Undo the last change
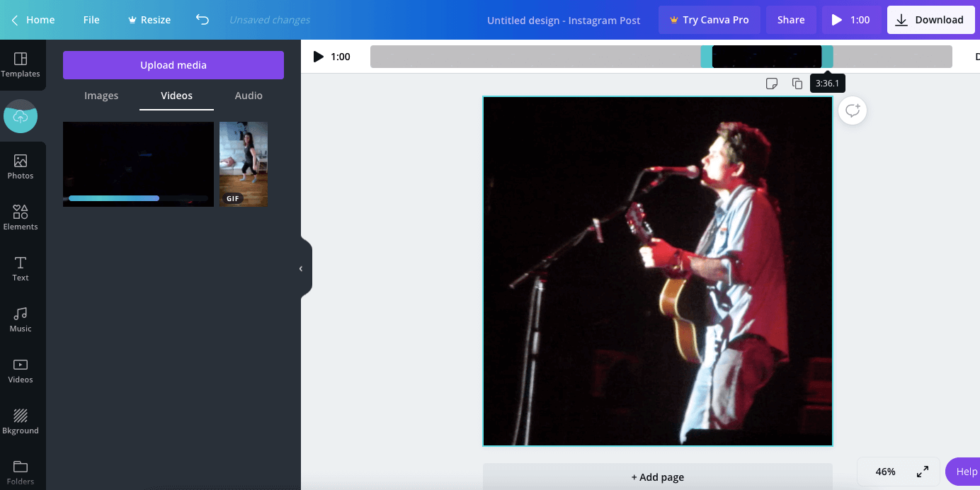This screenshot has height=490, width=980. pyautogui.click(x=202, y=20)
